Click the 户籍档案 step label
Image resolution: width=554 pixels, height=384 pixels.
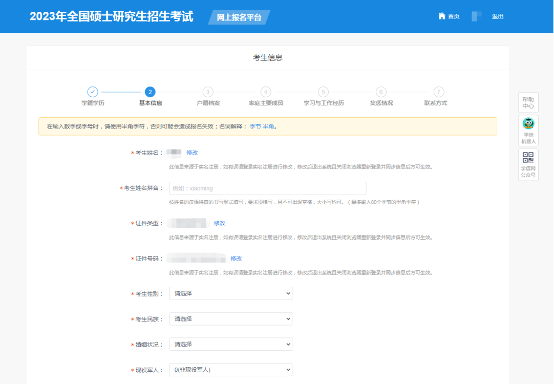coord(208,103)
